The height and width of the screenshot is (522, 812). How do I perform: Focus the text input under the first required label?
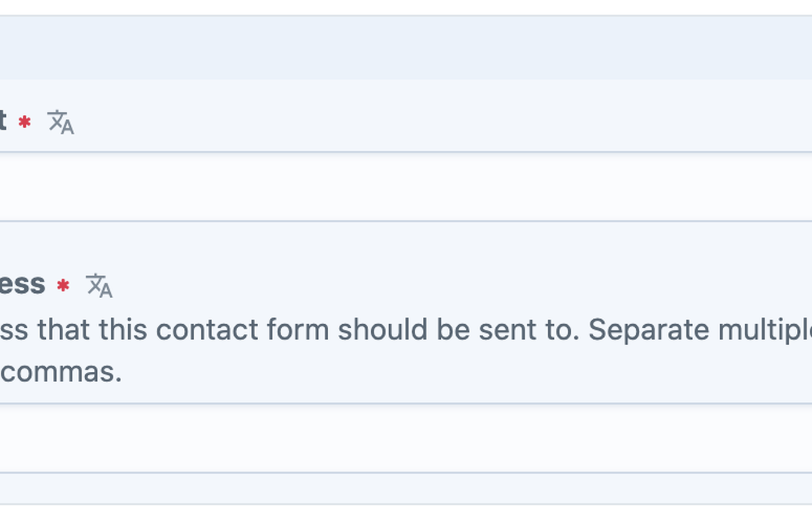point(406,187)
